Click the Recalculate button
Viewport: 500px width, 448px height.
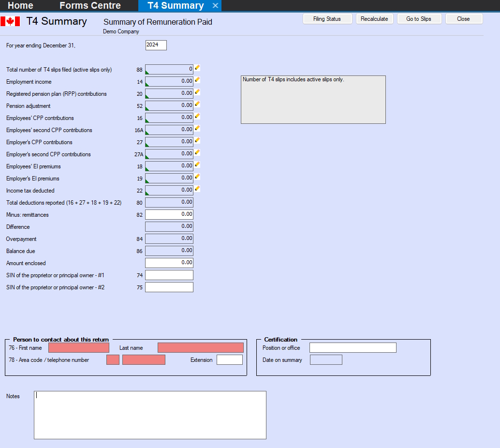click(374, 19)
